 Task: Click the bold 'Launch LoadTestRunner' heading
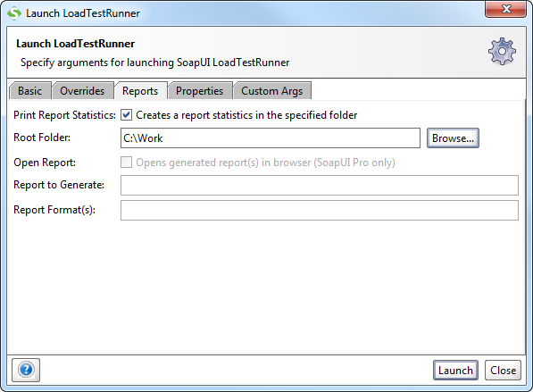(76, 44)
